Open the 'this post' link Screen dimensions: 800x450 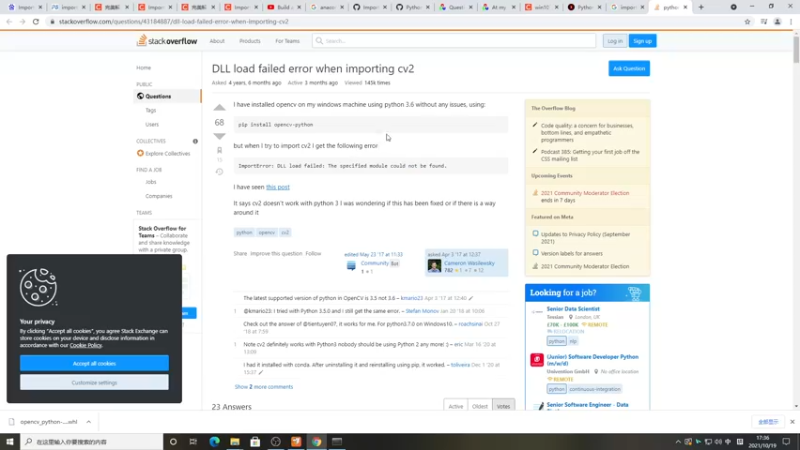pos(278,187)
